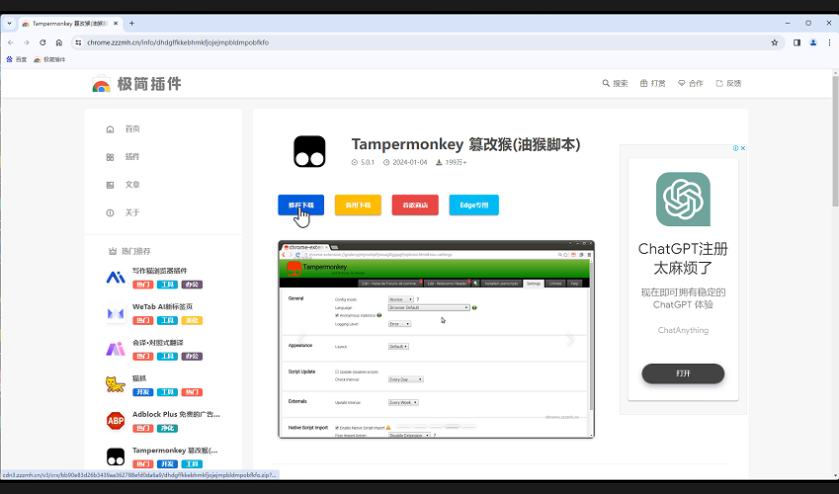Click the page vertical scrollbar
This screenshot has width=839, height=494.
835,141
